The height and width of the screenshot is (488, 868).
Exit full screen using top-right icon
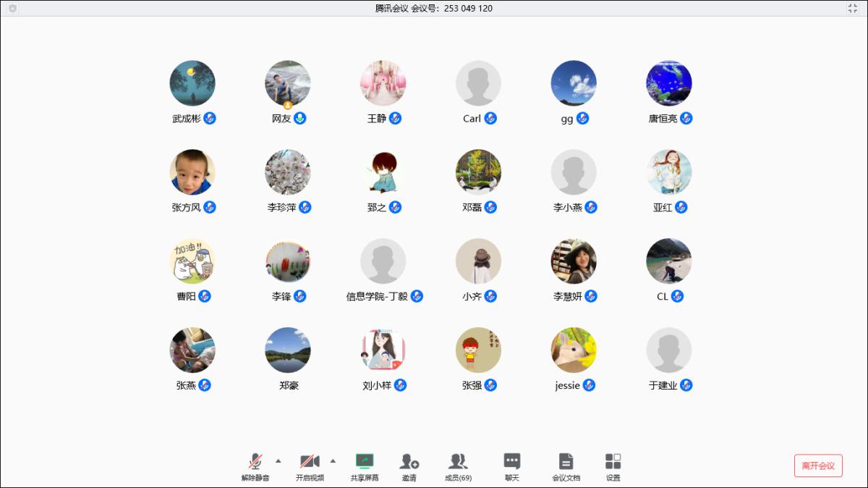pos(852,8)
